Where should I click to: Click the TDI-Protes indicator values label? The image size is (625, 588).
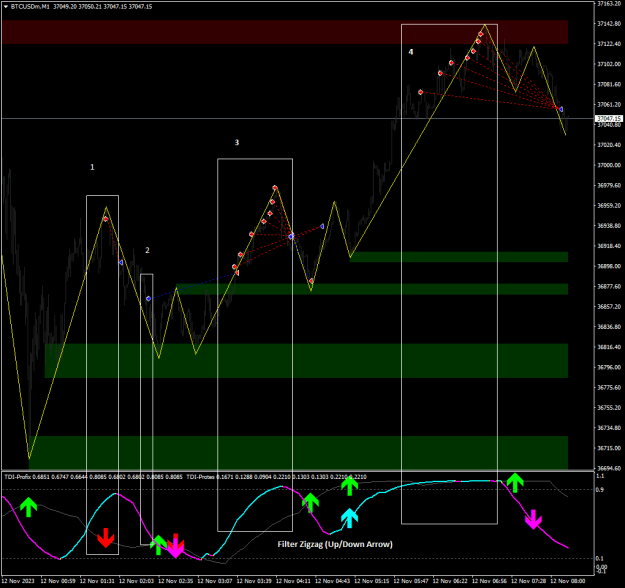[x=276, y=477]
